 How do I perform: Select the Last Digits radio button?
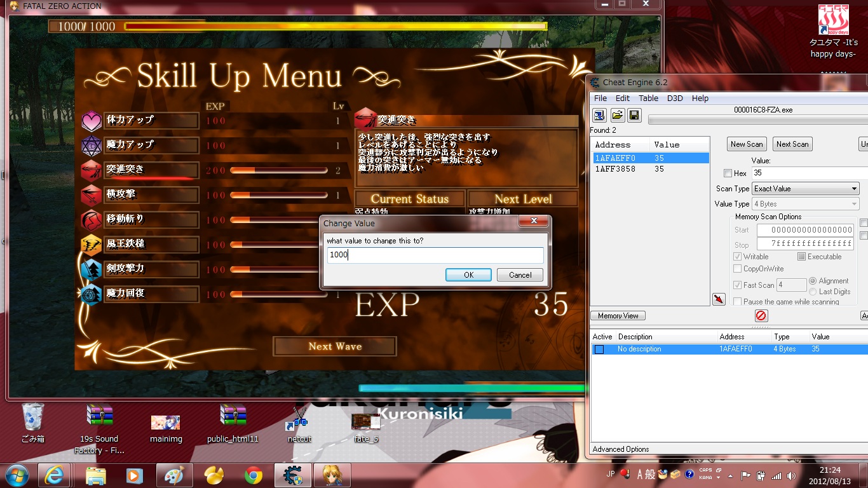pyautogui.click(x=813, y=292)
